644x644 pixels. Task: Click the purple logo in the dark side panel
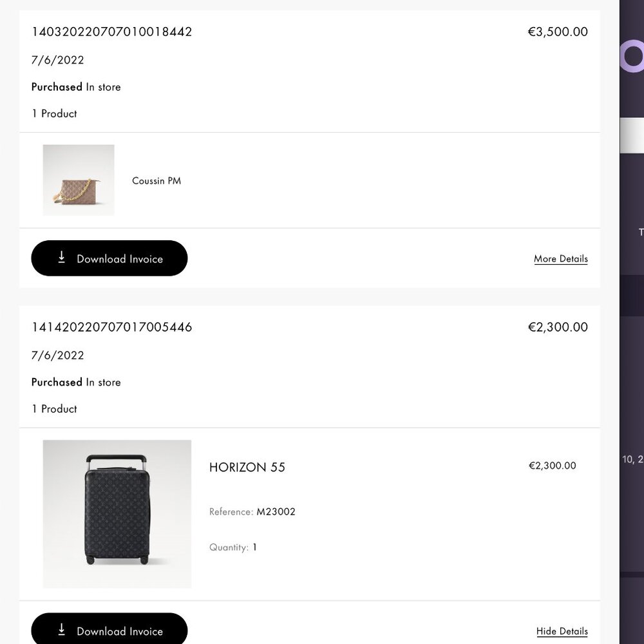[x=632, y=57]
